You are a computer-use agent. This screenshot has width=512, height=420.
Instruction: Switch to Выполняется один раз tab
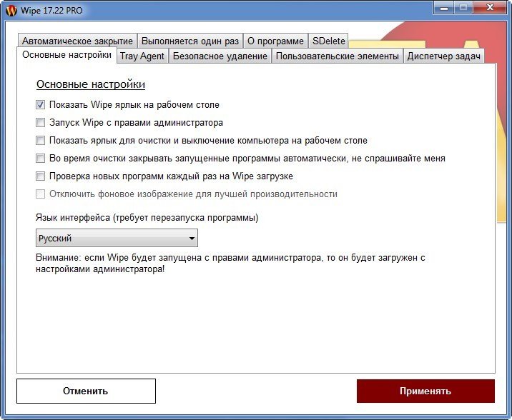(190, 41)
